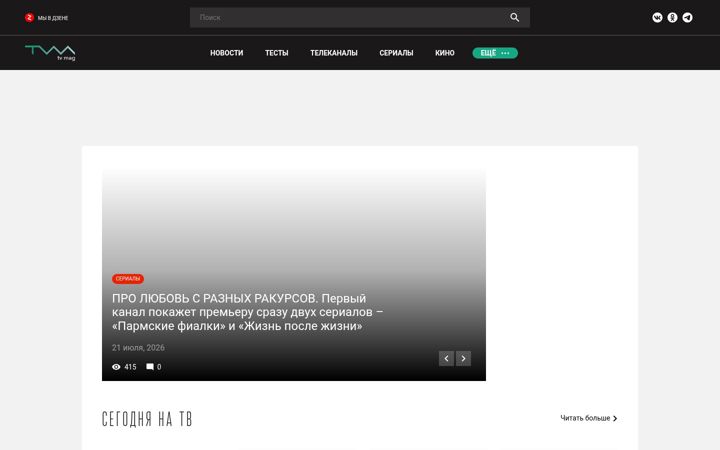Open the Новости menu item

point(227,53)
